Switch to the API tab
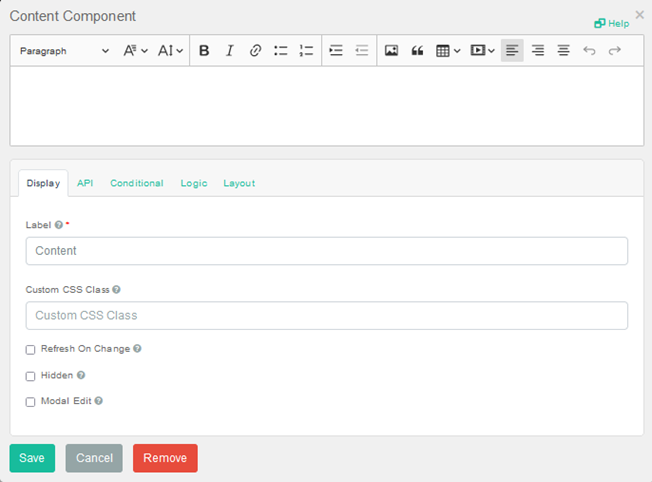The width and height of the screenshot is (652, 482). click(85, 183)
